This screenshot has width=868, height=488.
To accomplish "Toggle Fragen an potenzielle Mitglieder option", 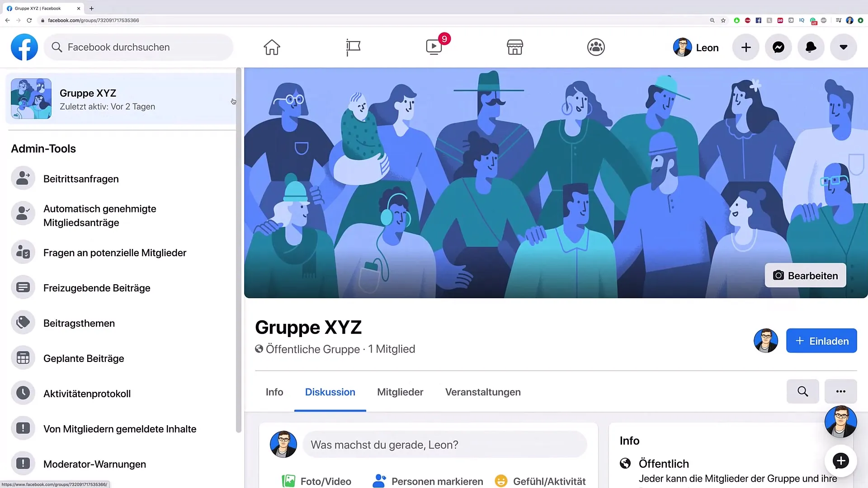I will coord(114,252).
